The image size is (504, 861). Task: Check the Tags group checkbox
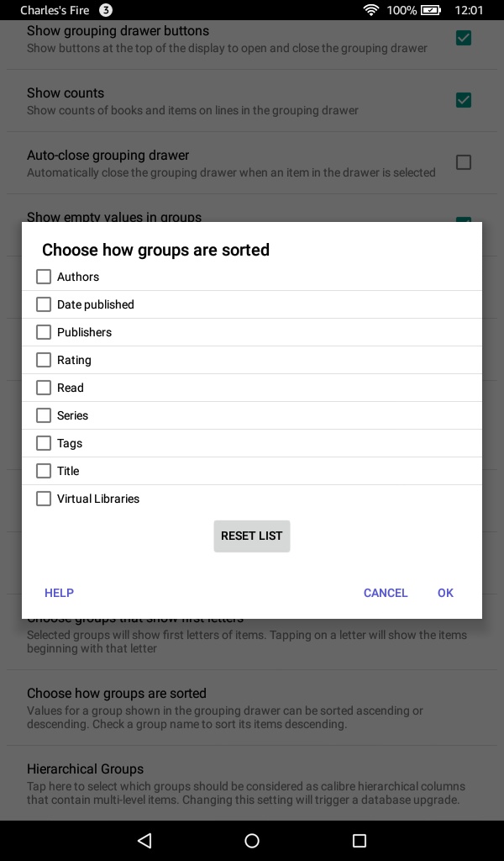coord(44,443)
